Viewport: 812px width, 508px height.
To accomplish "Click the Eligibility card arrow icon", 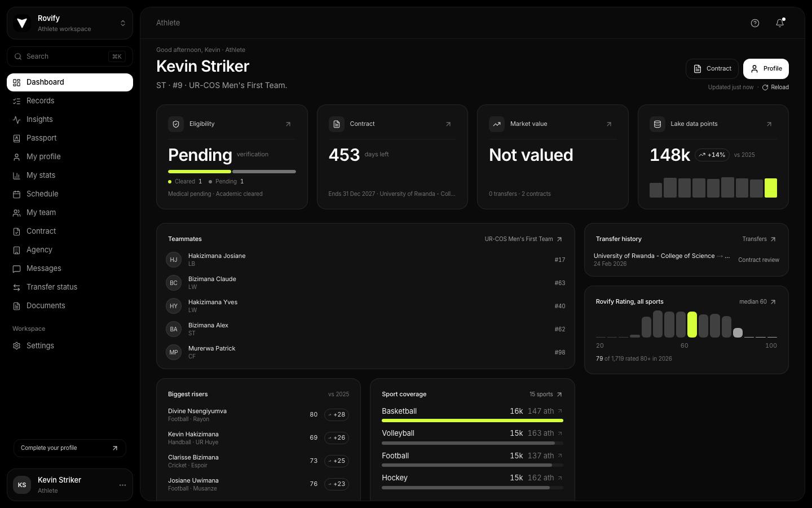I will click(x=288, y=124).
